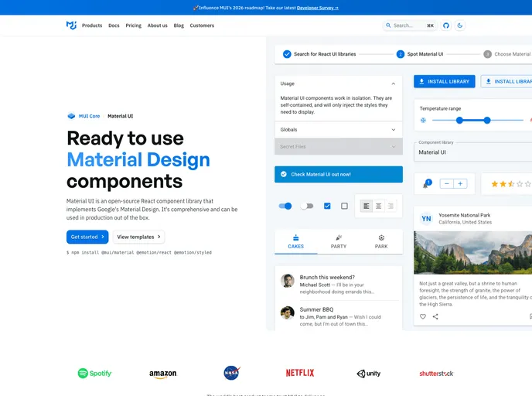Click the Yosemite National Park photo

[473, 253]
